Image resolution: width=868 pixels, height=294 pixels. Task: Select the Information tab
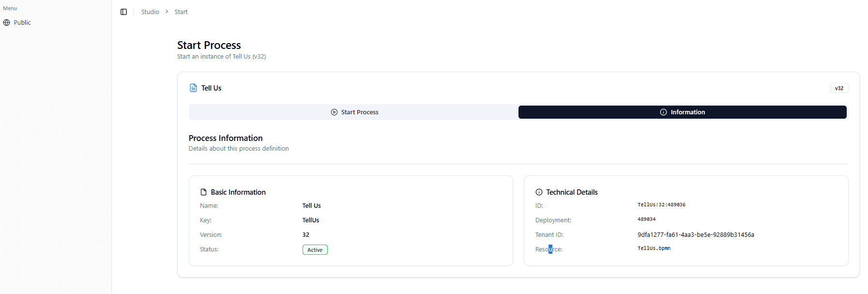coord(683,112)
